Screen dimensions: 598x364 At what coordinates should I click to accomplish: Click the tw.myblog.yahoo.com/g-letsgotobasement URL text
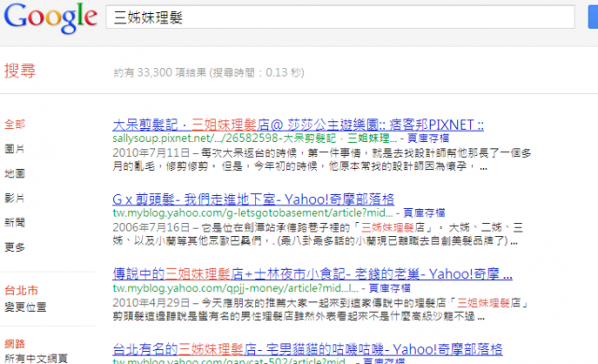(252, 213)
